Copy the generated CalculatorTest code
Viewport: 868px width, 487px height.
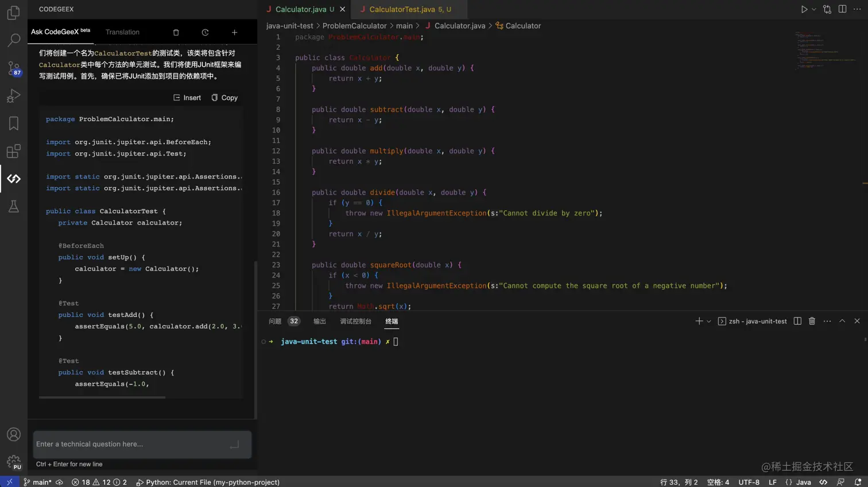(224, 98)
